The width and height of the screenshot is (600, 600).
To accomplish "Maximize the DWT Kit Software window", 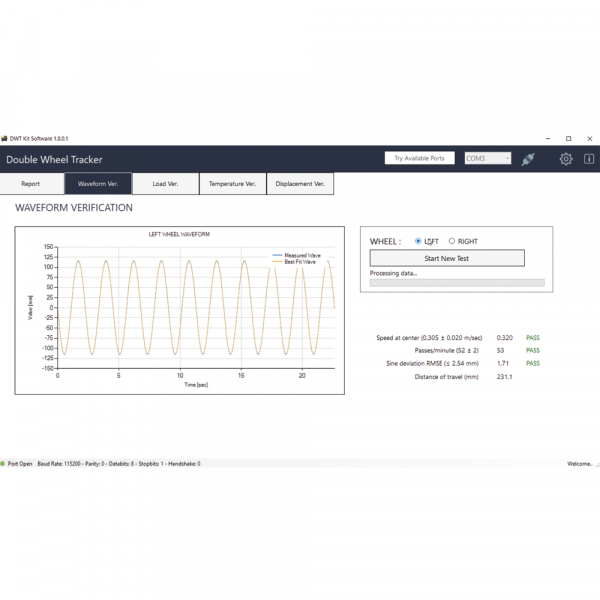I will 568,138.
